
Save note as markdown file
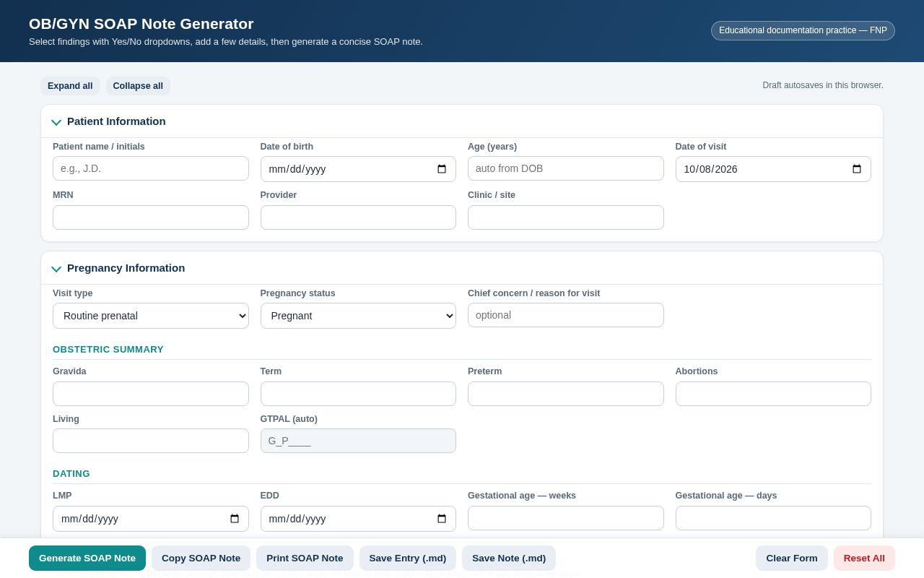pyautogui.click(x=509, y=558)
